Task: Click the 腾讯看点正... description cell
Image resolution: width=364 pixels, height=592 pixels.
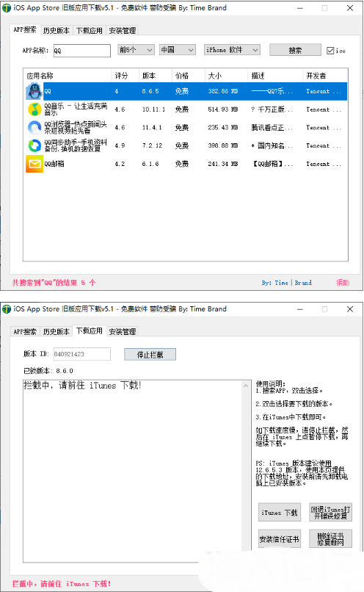Action: coord(272,128)
